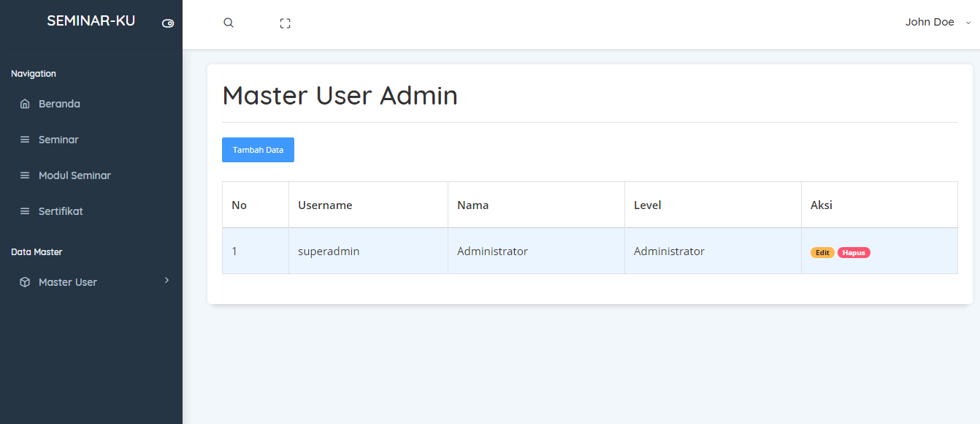Open Beranda from the sidebar navigation

pyautogui.click(x=59, y=104)
